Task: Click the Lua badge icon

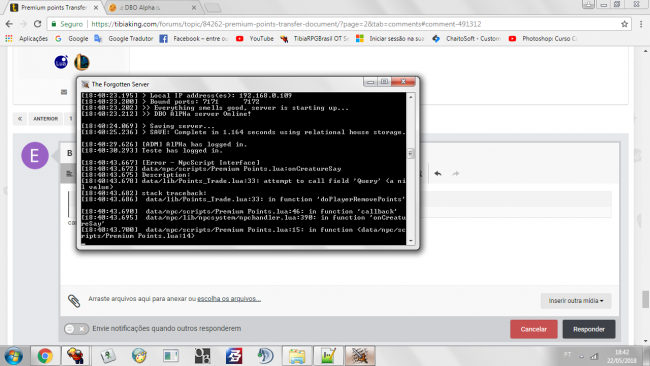Action: point(61,62)
